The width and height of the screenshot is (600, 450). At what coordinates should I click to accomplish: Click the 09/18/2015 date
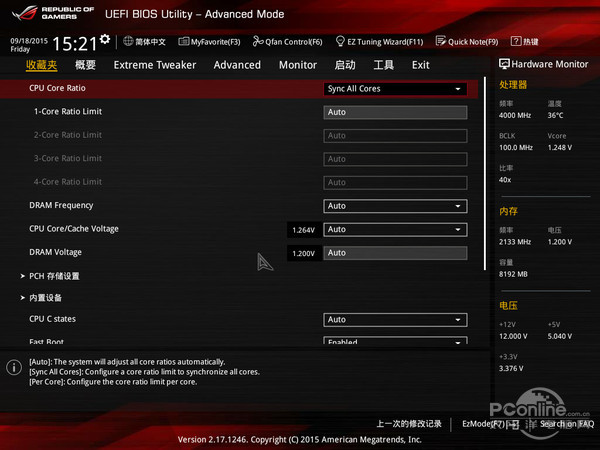(29, 41)
